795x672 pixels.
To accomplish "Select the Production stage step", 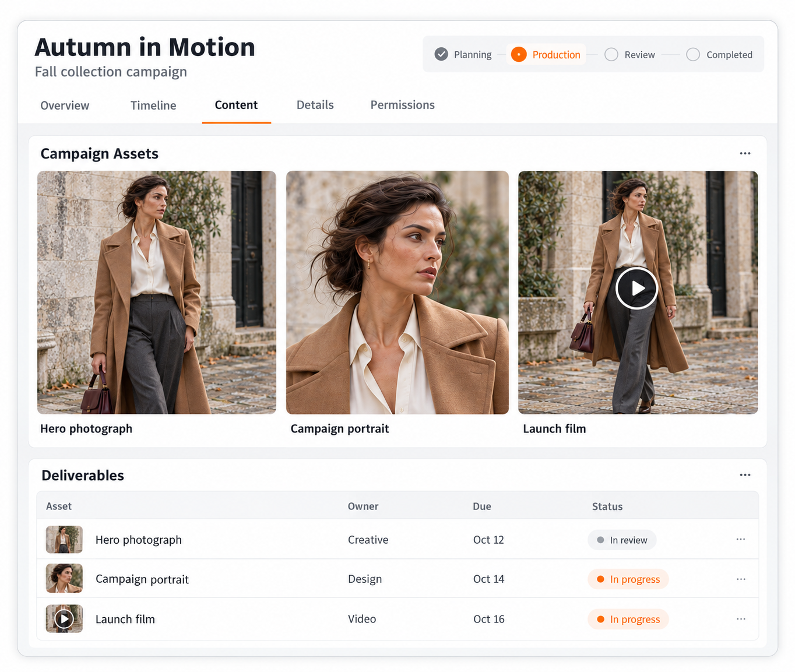I will [546, 54].
